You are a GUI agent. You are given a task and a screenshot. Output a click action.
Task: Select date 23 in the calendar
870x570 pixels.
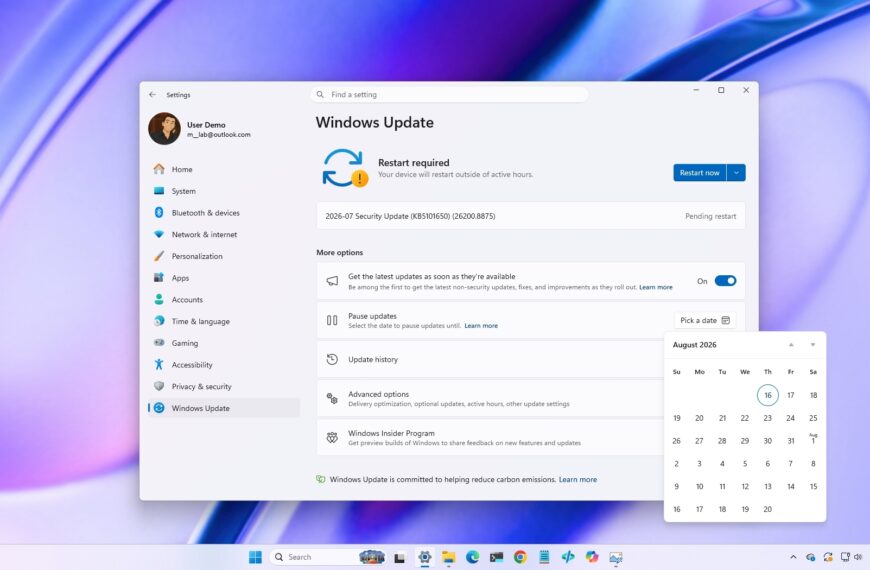click(768, 418)
